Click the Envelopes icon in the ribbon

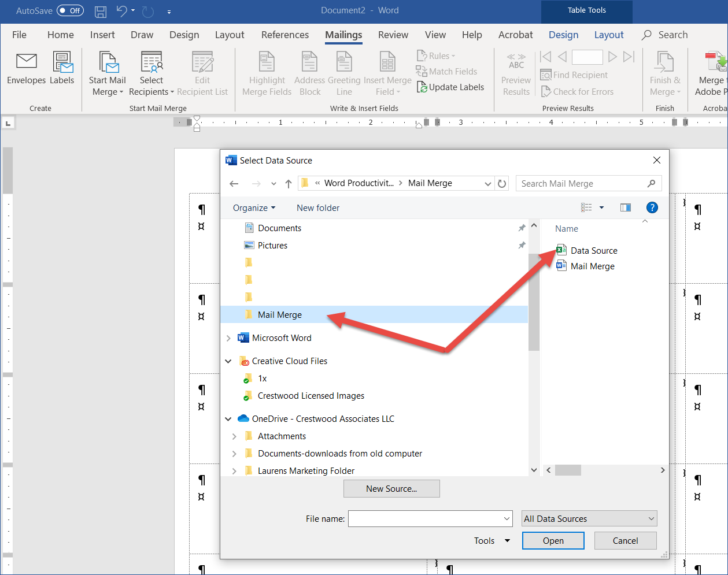click(x=27, y=61)
